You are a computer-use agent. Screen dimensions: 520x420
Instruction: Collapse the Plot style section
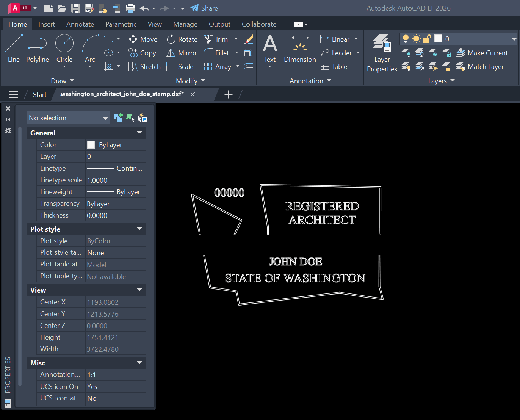(x=139, y=229)
